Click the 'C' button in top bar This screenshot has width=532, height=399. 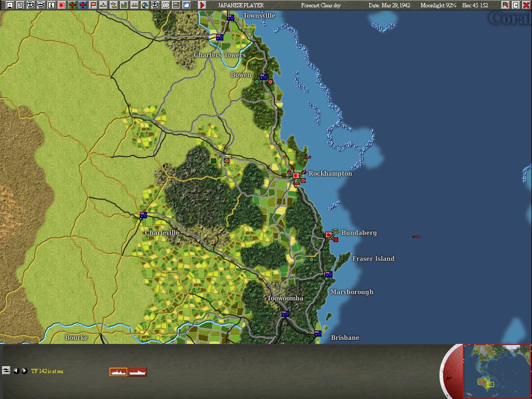[515, 5]
